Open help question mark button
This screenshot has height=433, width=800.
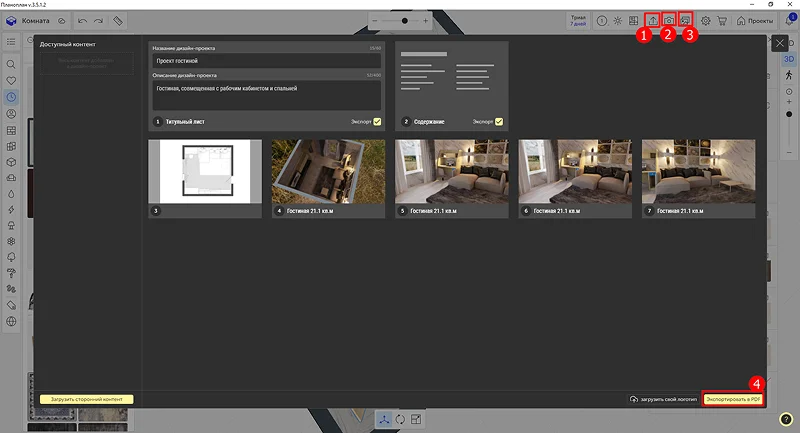[786, 419]
